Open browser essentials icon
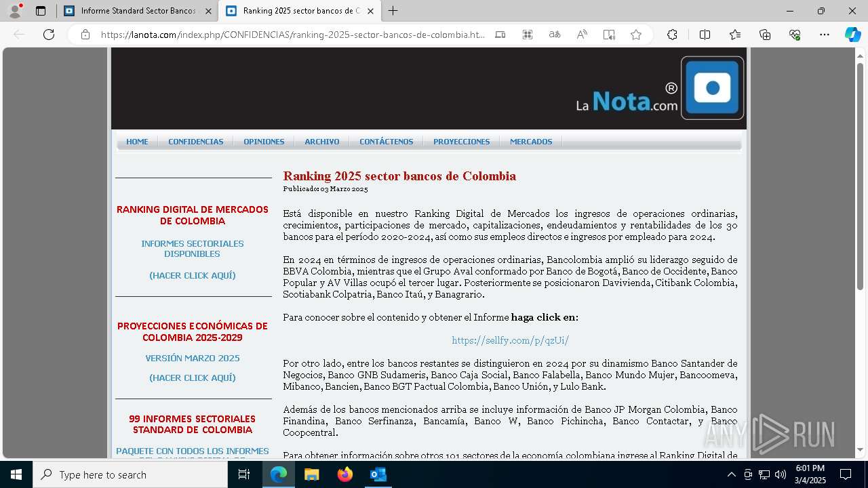Viewport: 868px width, 488px height. pos(795,35)
